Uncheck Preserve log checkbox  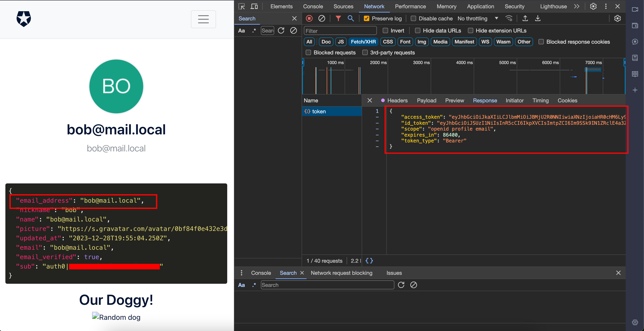(366, 19)
